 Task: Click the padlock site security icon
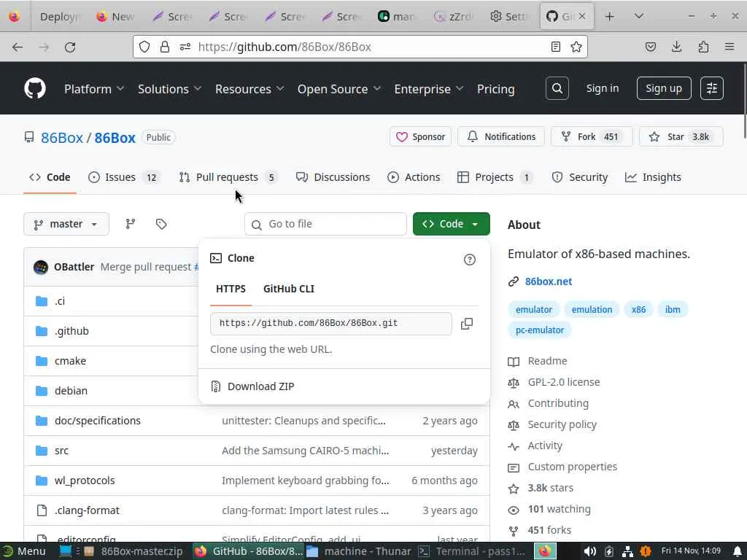[165, 47]
